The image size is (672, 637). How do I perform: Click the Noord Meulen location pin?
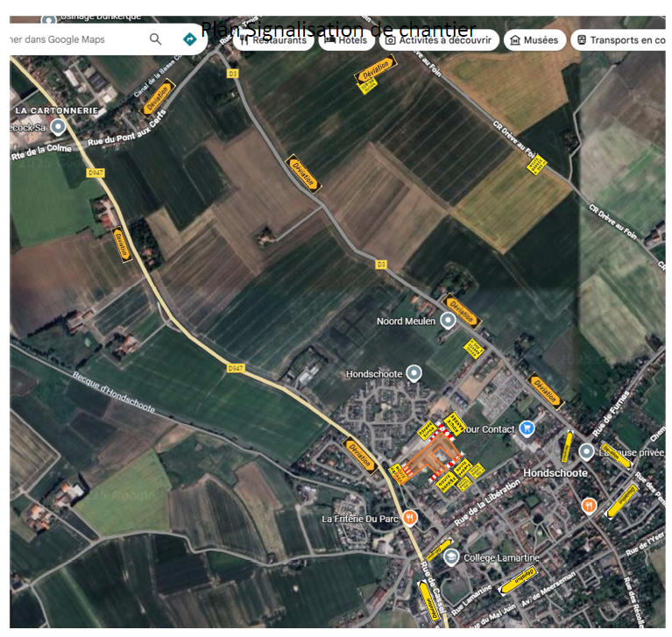(449, 322)
